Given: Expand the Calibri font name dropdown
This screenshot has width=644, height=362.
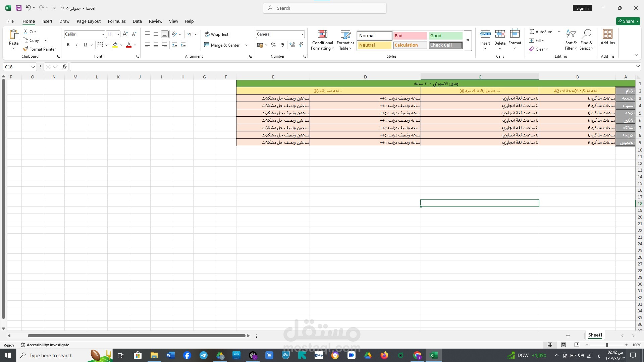Looking at the screenshot, I should tap(103, 34).
